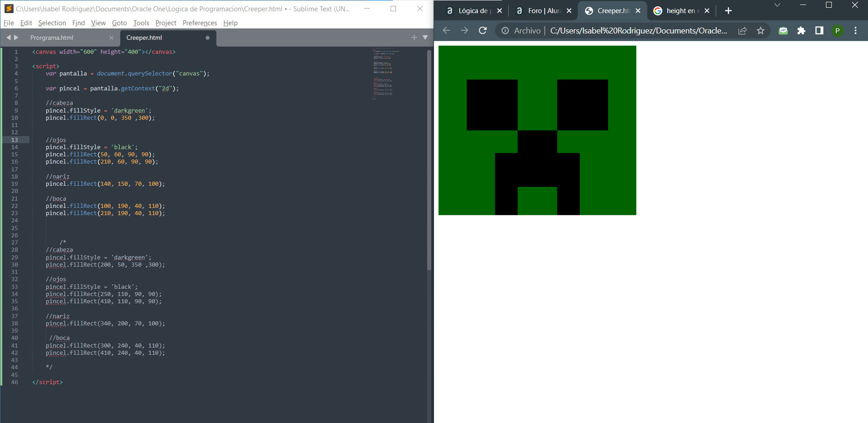Open the View menu
868x423 pixels.
tap(98, 23)
